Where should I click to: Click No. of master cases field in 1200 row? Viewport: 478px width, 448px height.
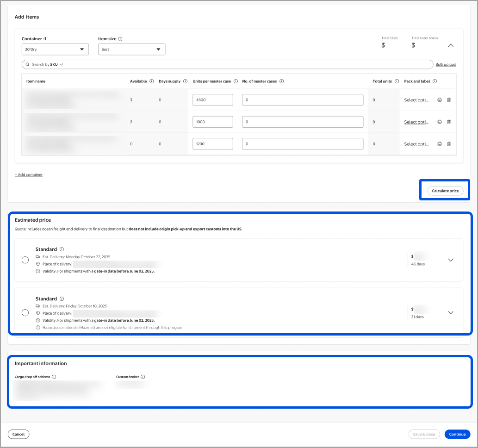[x=303, y=144]
